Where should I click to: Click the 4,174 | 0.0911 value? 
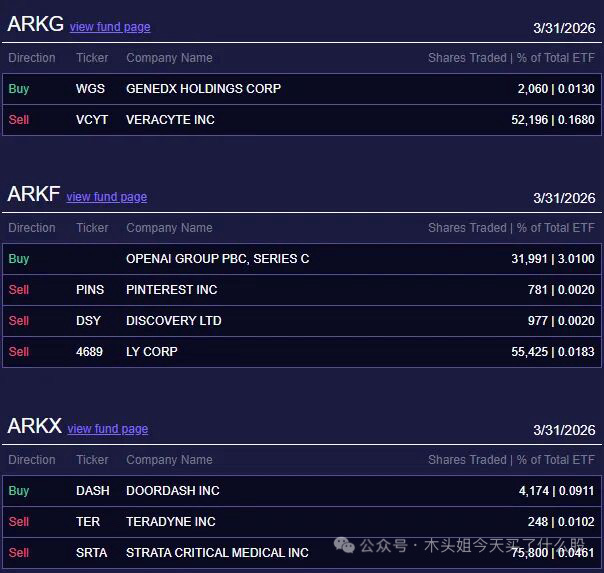pos(556,491)
